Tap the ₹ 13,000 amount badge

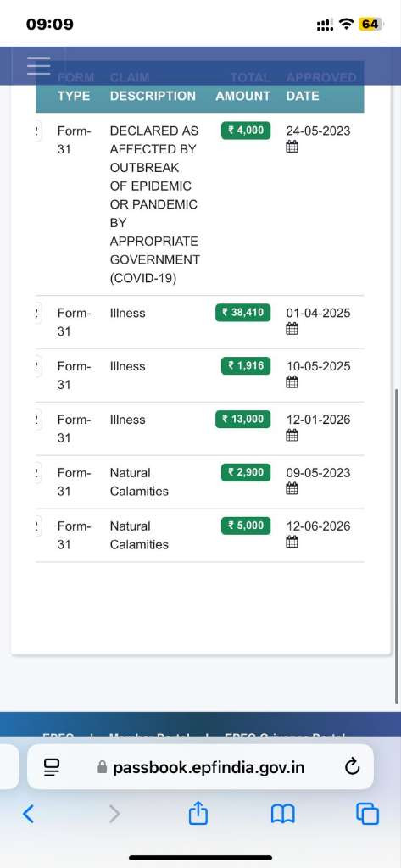point(242,419)
